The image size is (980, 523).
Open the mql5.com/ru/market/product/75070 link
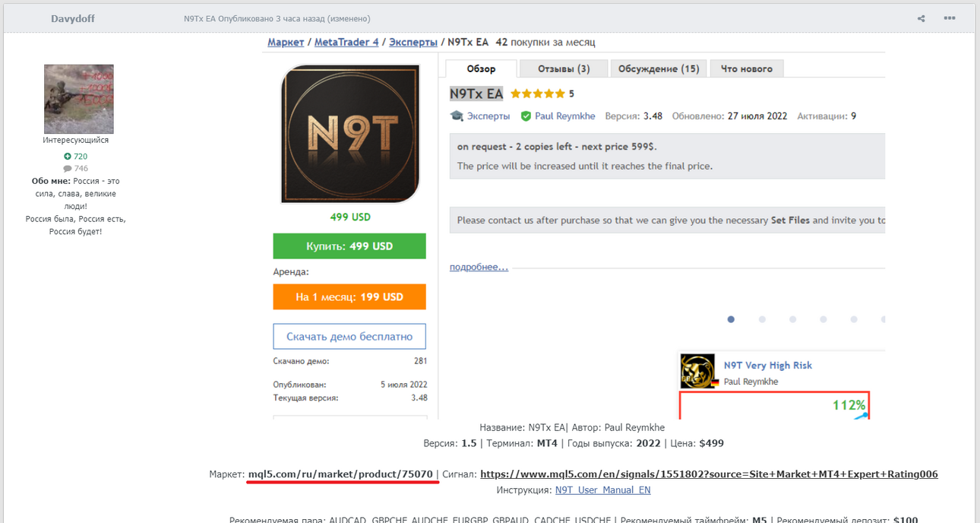click(x=340, y=474)
